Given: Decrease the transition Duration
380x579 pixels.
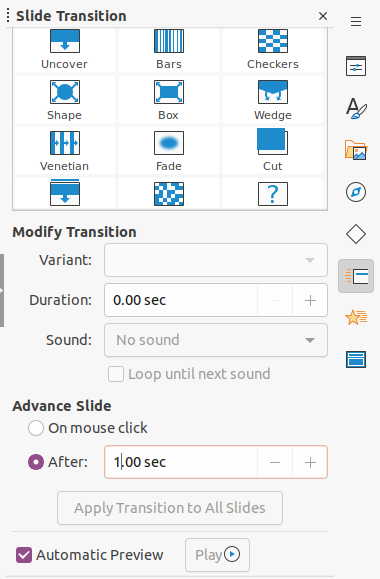Looking at the screenshot, I should click(275, 300).
